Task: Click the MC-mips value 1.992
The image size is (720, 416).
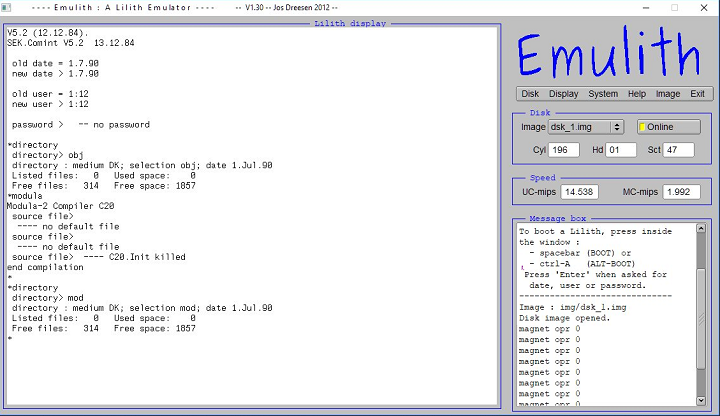Action: (681, 192)
